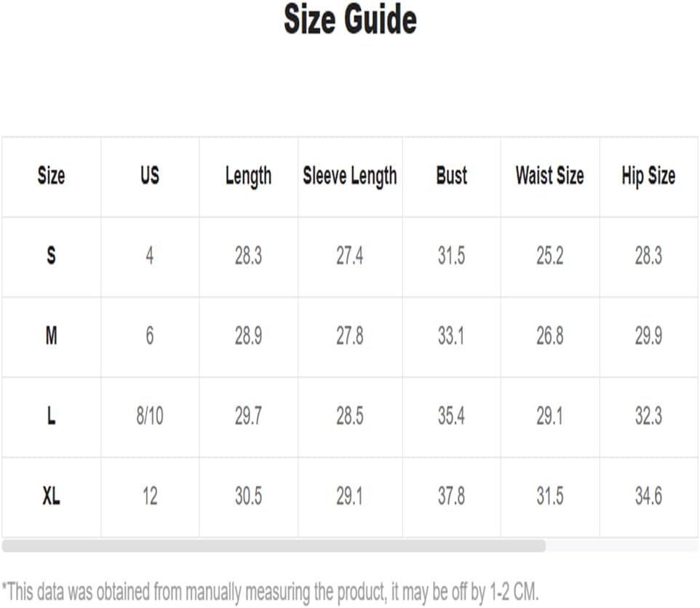Click the 25.2 waist value for S
The image size is (700, 608).
click(549, 256)
